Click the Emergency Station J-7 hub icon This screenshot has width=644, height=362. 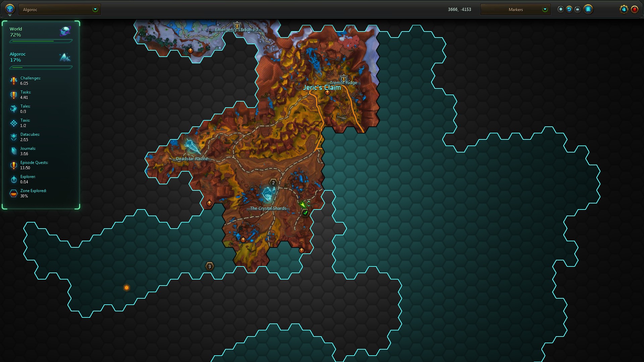[237, 26]
